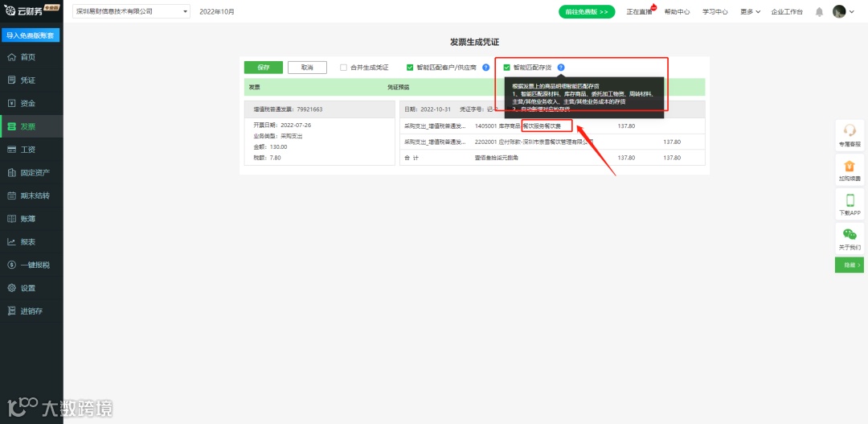
Task: Open 帮助中心 in top bar
Action: point(677,11)
